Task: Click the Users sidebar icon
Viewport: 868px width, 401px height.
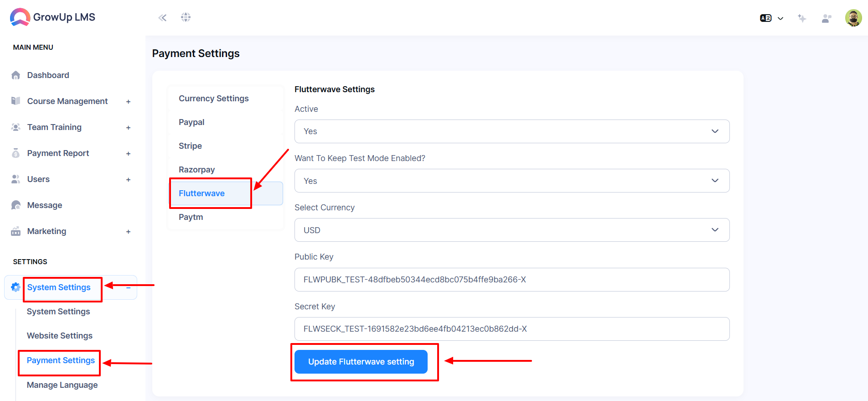Action: pos(16,179)
